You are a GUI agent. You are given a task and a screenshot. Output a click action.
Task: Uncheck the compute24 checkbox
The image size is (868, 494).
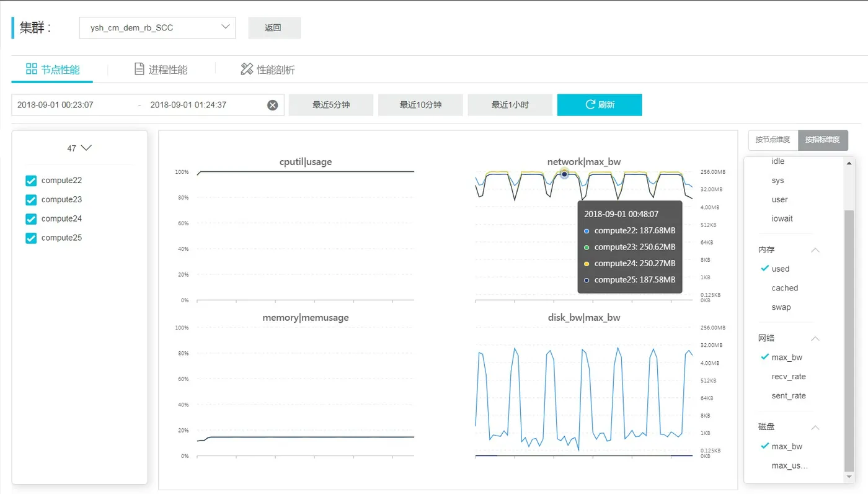(x=31, y=219)
